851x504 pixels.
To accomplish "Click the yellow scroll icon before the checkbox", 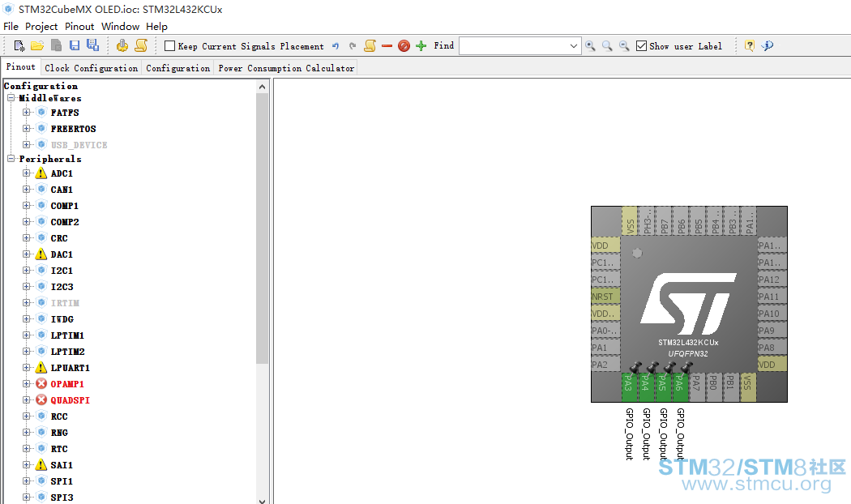I will tap(141, 45).
